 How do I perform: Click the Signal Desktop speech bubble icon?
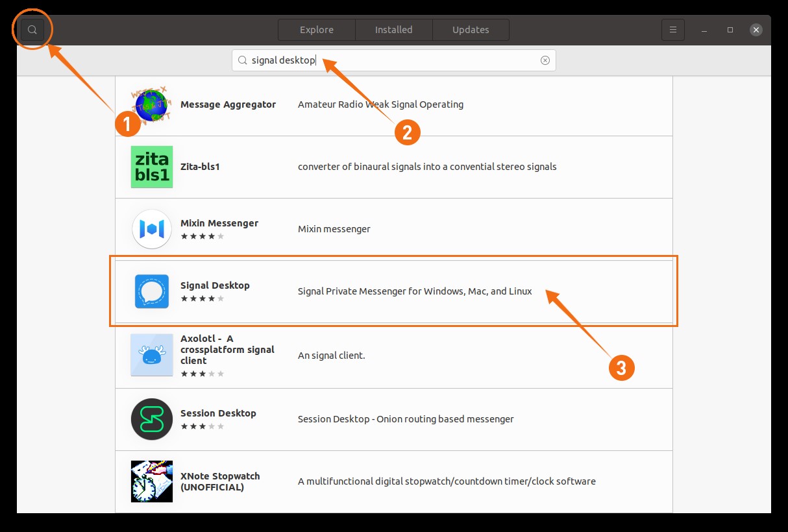(152, 291)
